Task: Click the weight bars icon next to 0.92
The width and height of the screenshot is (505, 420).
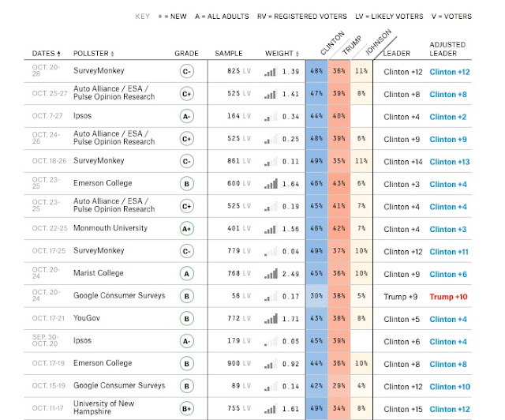Action: pos(271,364)
